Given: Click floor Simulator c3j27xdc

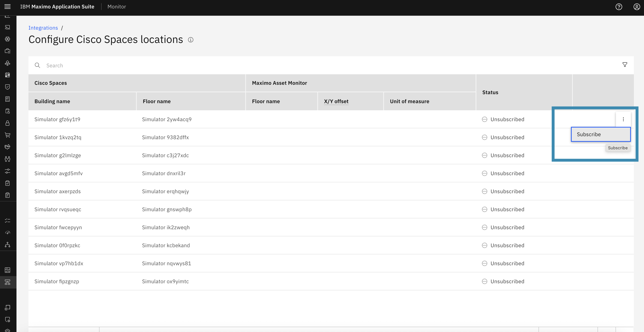Looking at the screenshot, I should [x=165, y=155].
